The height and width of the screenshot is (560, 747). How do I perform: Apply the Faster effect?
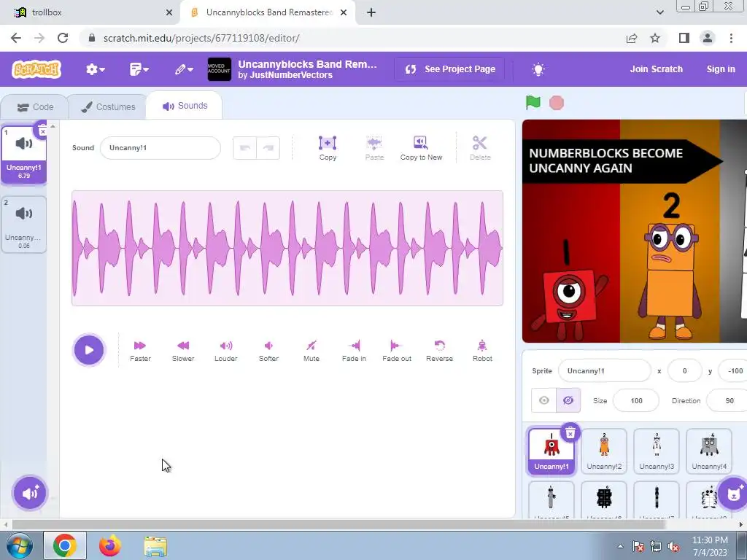(x=140, y=351)
